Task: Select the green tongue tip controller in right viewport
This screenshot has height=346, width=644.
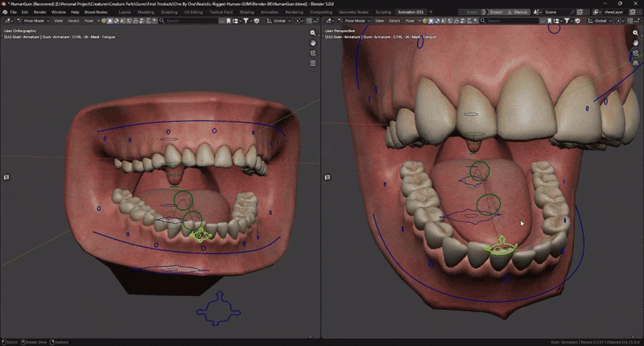Action: point(501,247)
